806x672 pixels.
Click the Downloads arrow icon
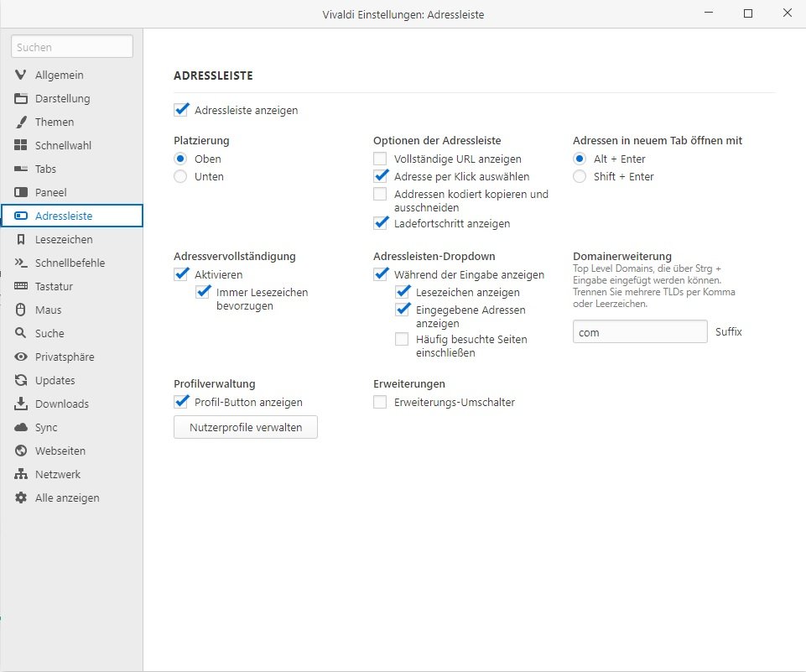coord(21,404)
